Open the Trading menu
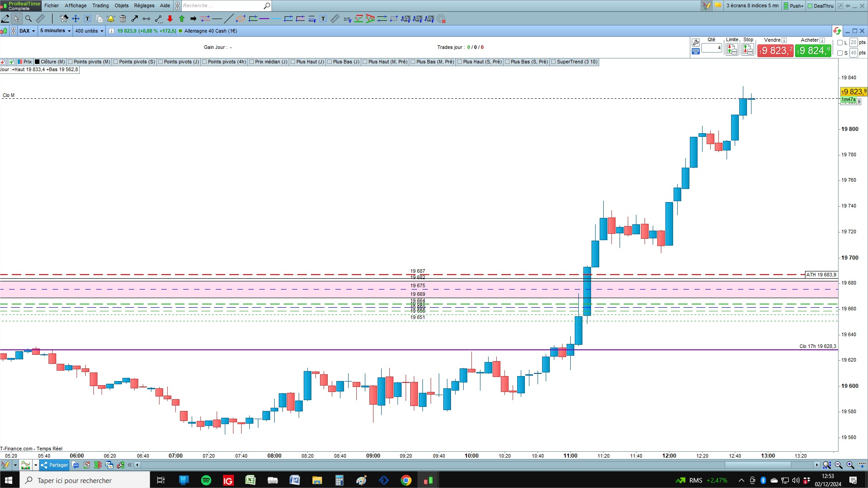868x488 pixels. tap(100, 5)
